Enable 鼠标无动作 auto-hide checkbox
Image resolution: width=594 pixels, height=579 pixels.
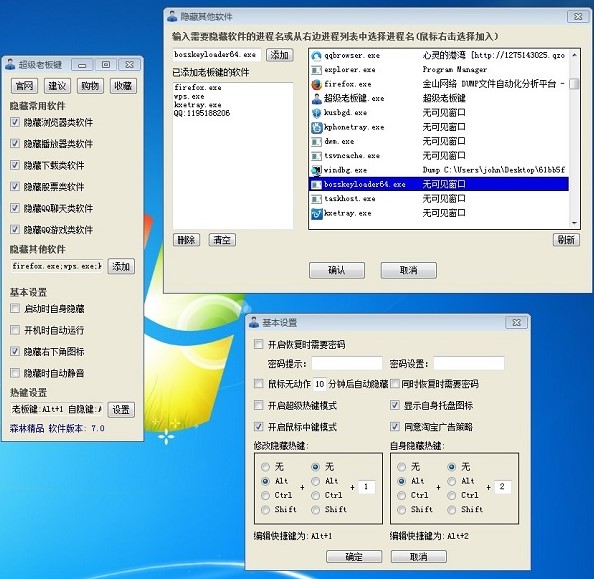[258, 383]
